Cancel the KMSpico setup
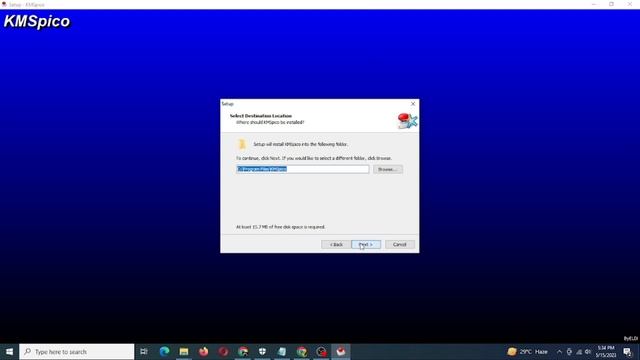Image resolution: width=640 pixels, height=360 pixels. click(x=400, y=244)
